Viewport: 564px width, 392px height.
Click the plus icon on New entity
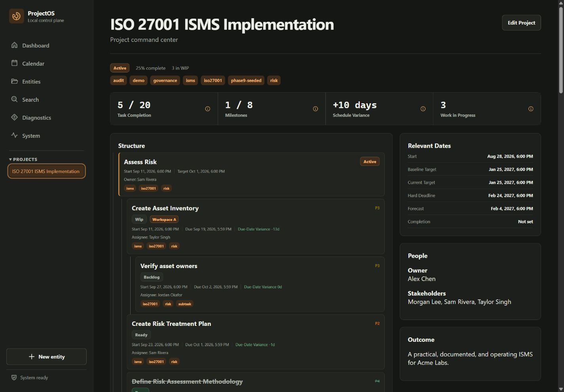(32, 357)
